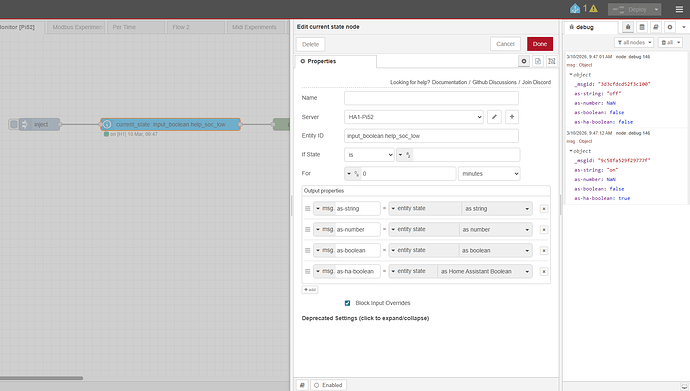Collapse the second debug message object
The width and height of the screenshot is (690, 391).
(x=571, y=151)
